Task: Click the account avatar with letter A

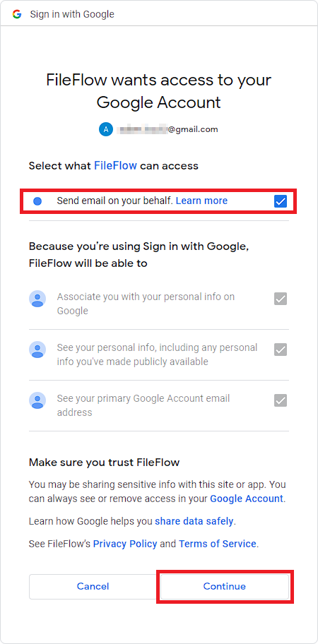Action: pos(105,129)
